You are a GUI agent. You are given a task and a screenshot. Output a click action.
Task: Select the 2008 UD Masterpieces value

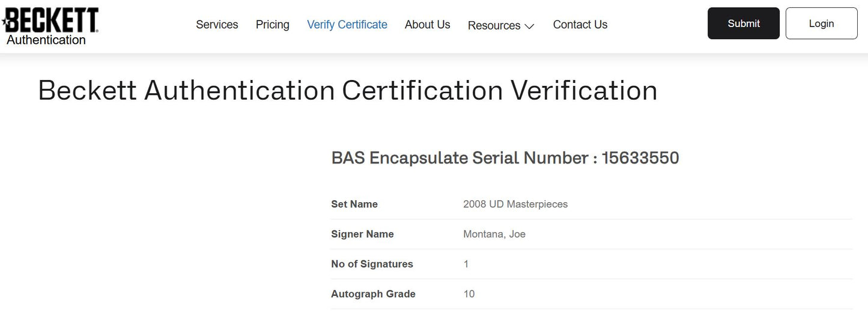point(515,205)
